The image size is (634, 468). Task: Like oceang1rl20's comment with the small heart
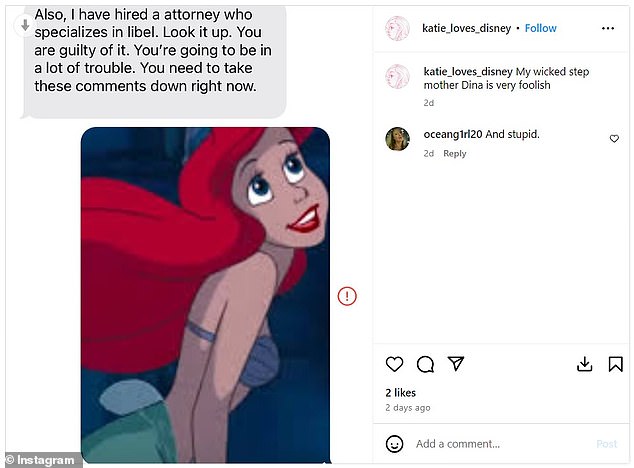pyautogui.click(x=614, y=139)
